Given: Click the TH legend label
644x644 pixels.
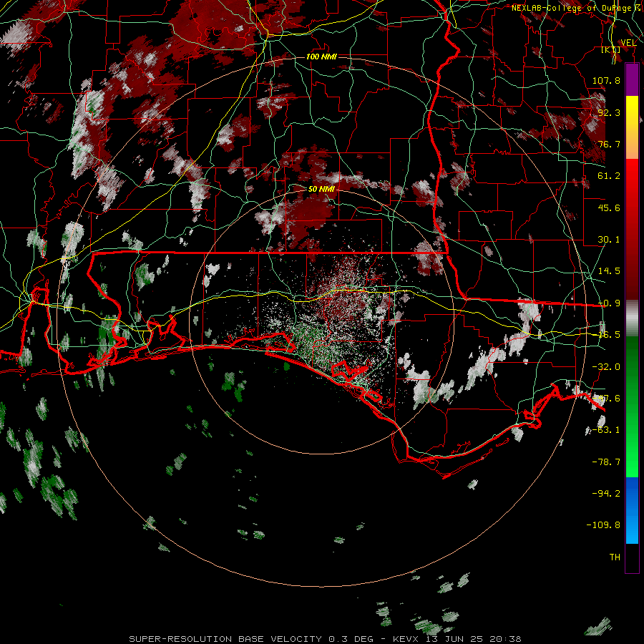Looking at the screenshot, I should (615, 557).
